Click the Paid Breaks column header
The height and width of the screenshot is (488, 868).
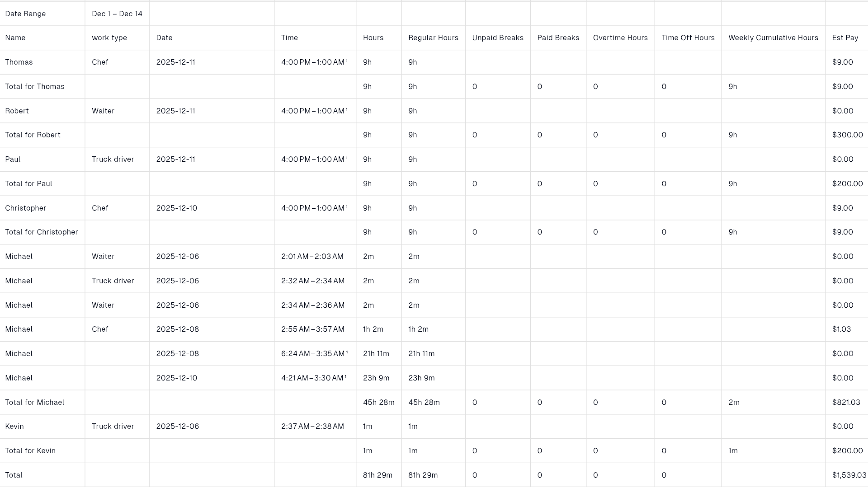coord(558,38)
